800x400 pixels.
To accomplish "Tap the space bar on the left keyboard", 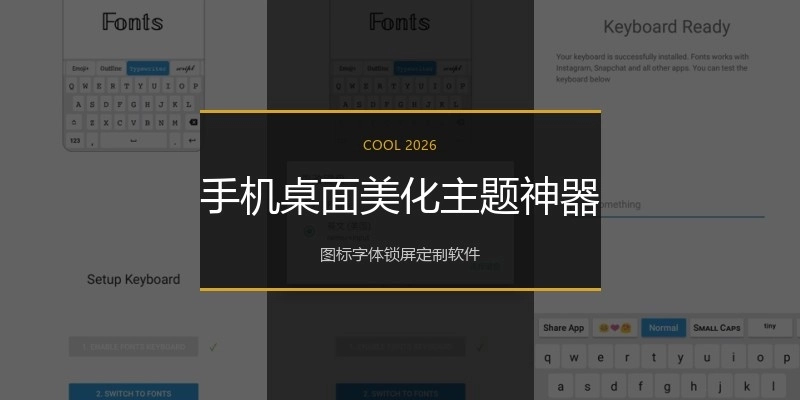I will tap(134, 140).
